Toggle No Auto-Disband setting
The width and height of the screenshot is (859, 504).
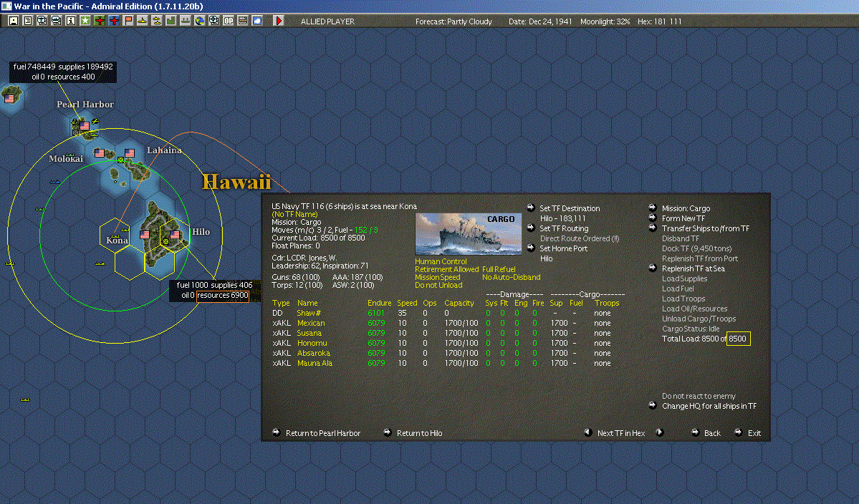(x=511, y=278)
